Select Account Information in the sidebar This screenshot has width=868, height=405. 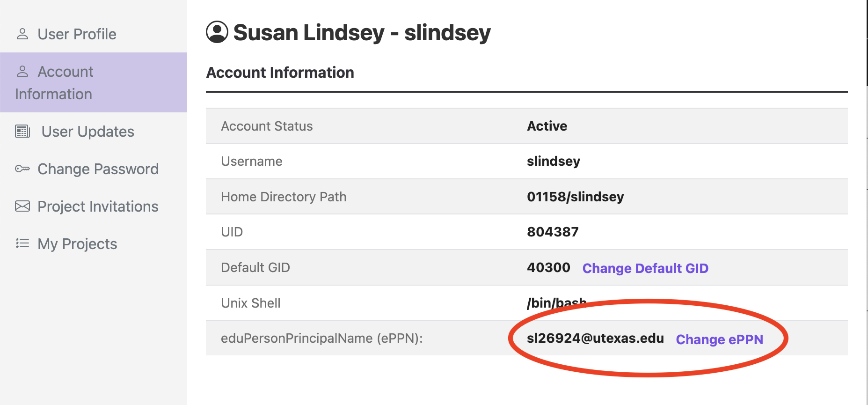[x=66, y=83]
